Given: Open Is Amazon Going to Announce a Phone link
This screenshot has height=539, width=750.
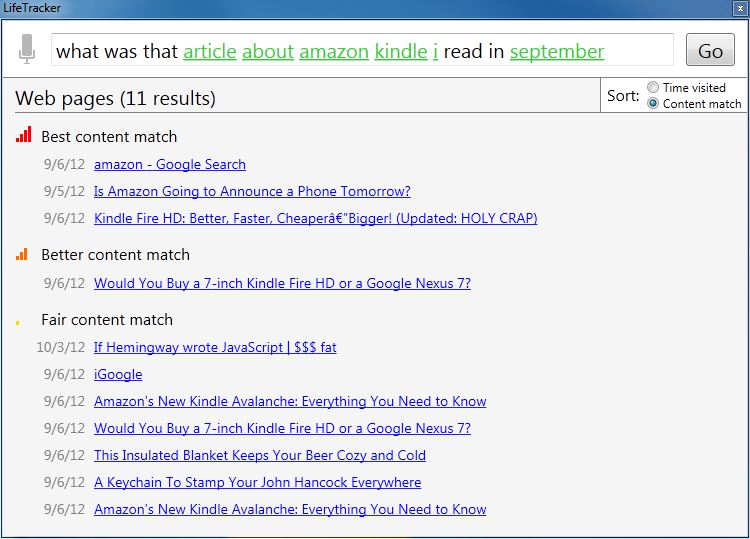Looking at the screenshot, I should [252, 191].
